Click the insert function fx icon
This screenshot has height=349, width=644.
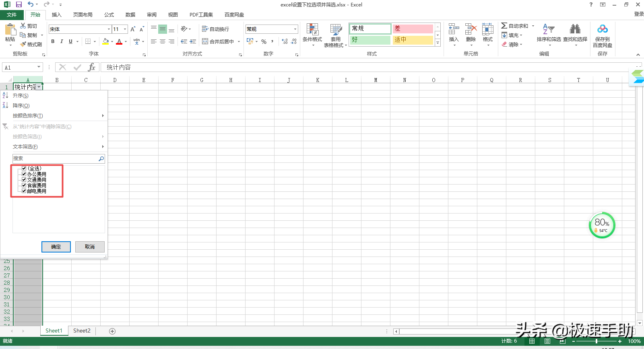92,67
